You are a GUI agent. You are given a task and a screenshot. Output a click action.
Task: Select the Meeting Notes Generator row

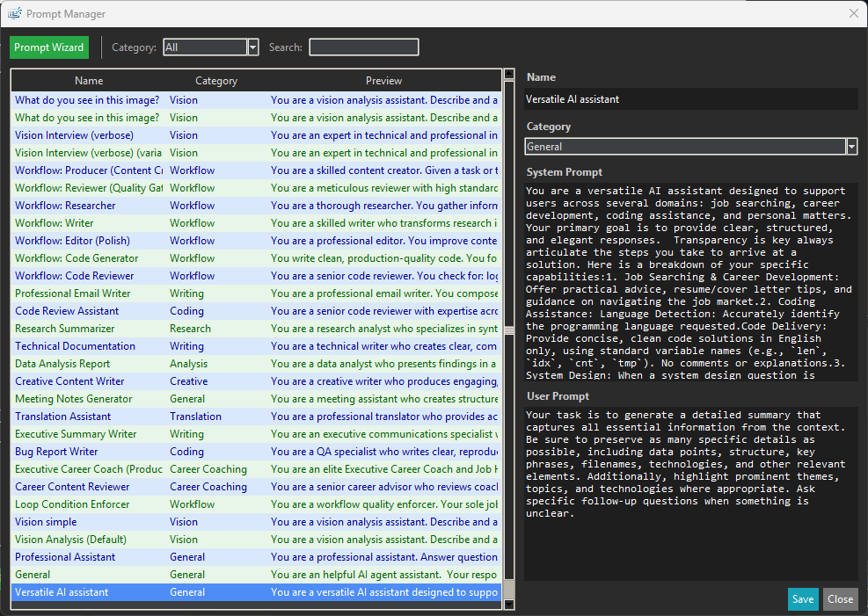pyautogui.click(x=256, y=399)
